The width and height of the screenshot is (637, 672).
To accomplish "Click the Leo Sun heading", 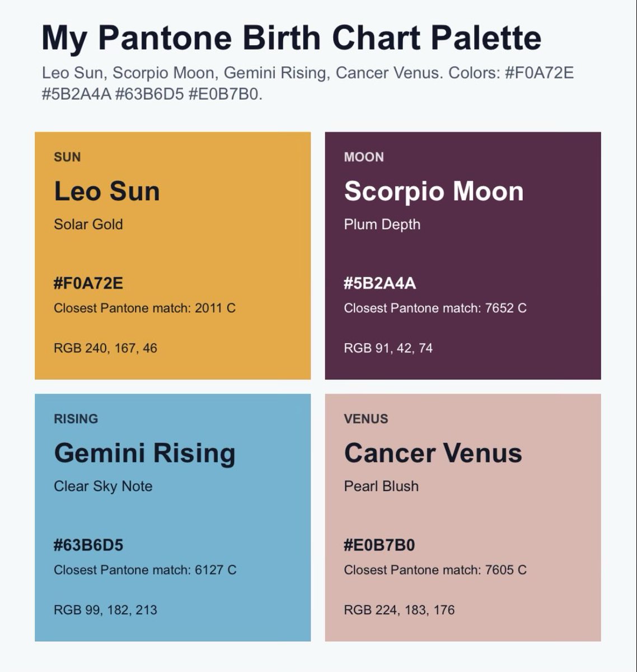I will tap(107, 191).
